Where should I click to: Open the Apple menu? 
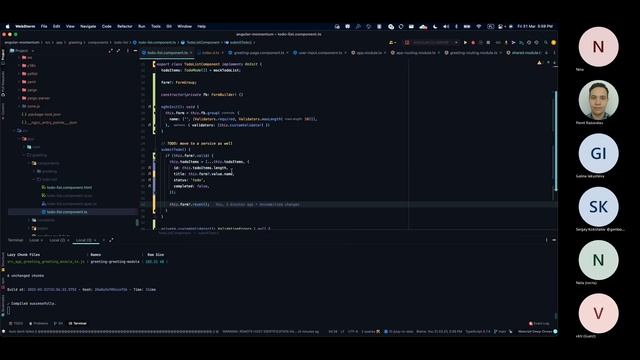(x=7, y=27)
